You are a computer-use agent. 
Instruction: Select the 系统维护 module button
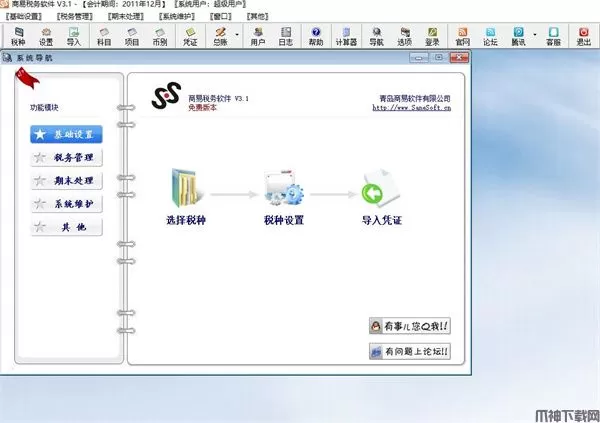point(66,204)
